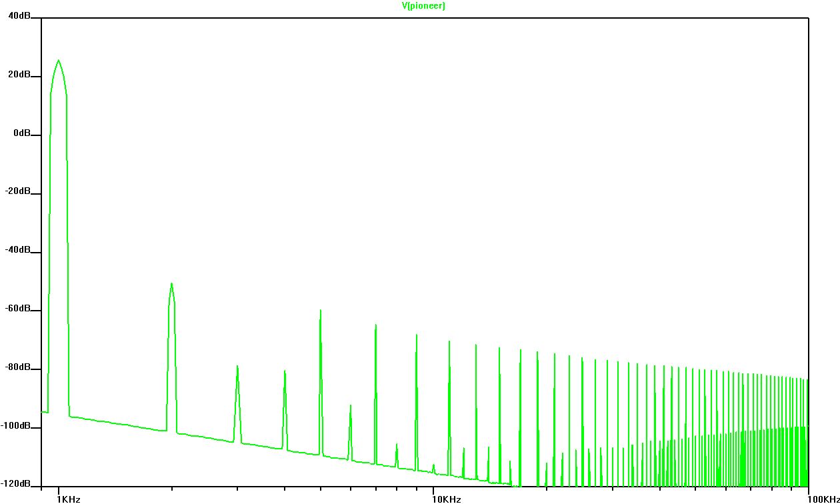This screenshot has width=840, height=504.
Task: Click the 0dB axis label
Action: click(x=21, y=133)
